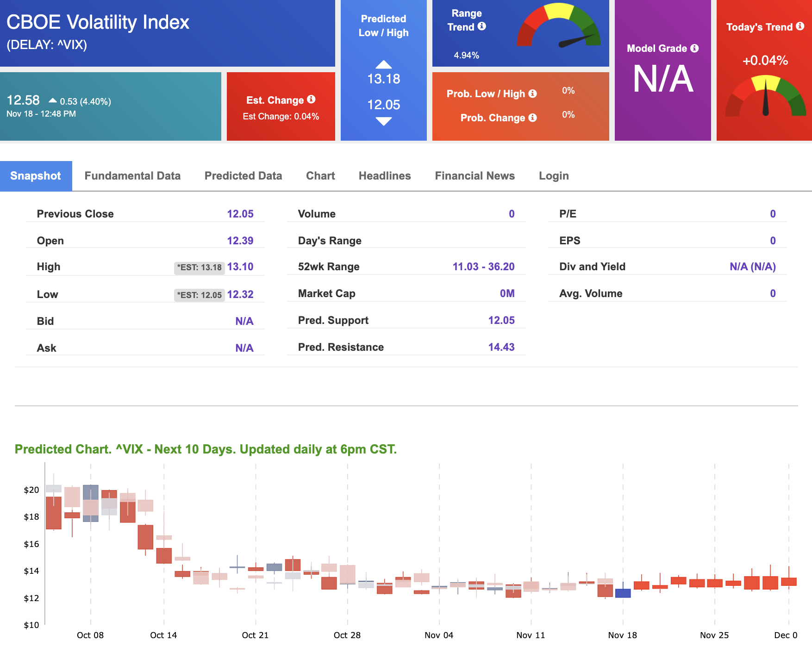The width and height of the screenshot is (812, 646).
Task: Click the Bid N/A value
Action: coord(244,321)
